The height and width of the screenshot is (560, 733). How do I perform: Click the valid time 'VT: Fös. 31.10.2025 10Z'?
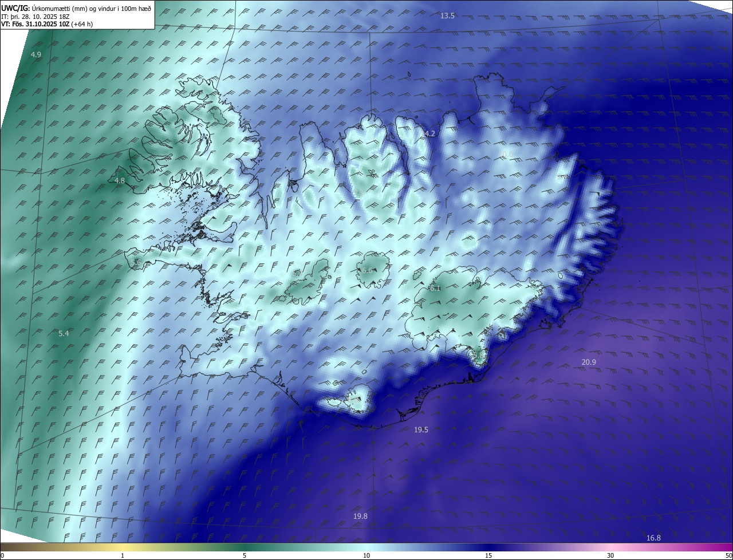(x=35, y=24)
